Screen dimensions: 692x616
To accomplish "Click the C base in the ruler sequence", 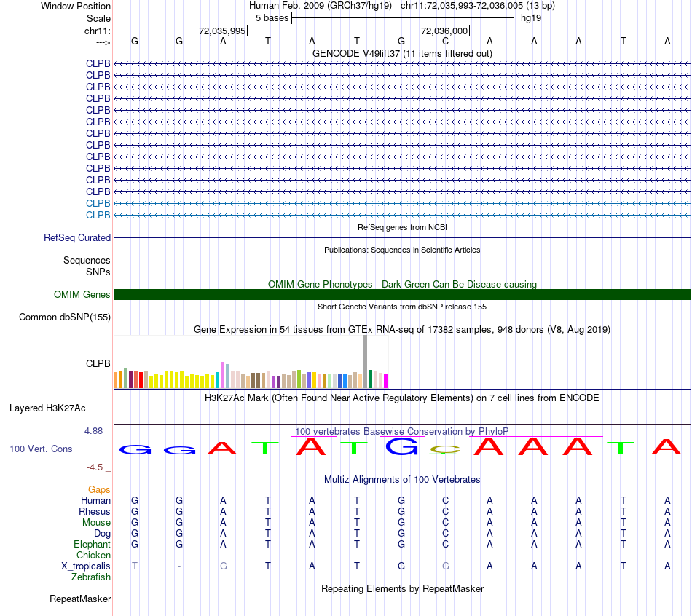I will [445, 41].
